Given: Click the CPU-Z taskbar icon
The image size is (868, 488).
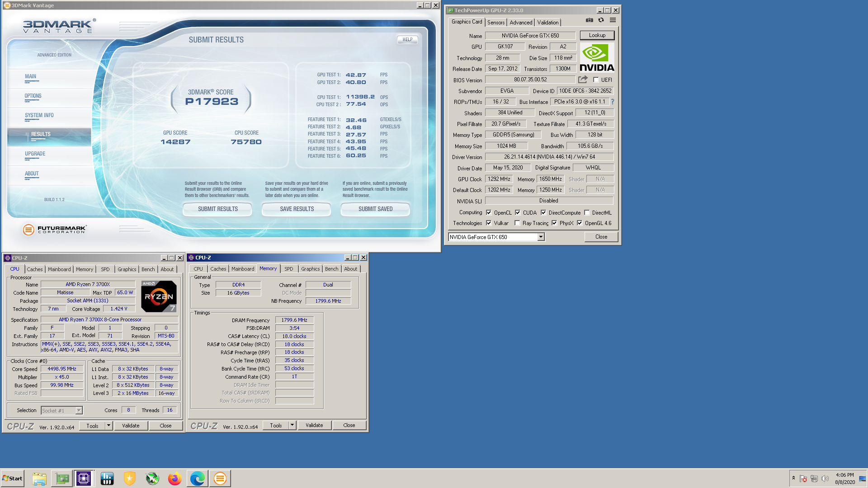Looking at the screenshot, I should pyautogui.click(x=84, y=479).
